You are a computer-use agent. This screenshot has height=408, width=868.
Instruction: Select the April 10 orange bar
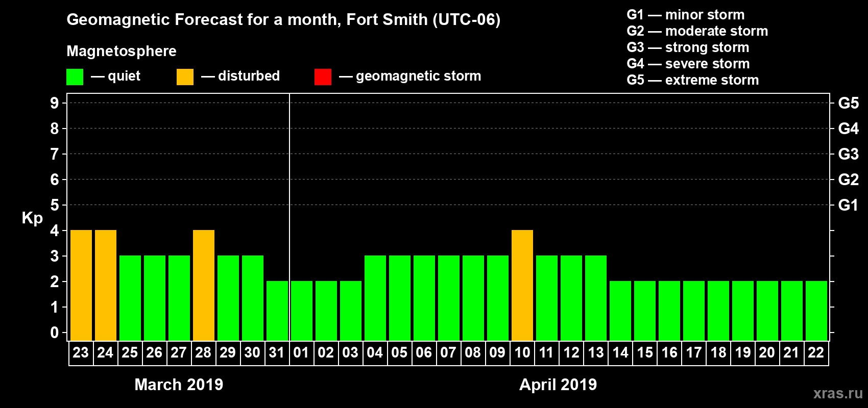[522, 286]
